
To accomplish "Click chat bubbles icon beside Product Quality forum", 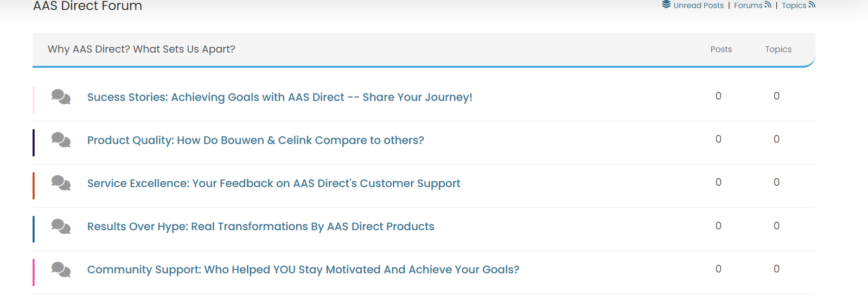I will [x=61, y=140].
